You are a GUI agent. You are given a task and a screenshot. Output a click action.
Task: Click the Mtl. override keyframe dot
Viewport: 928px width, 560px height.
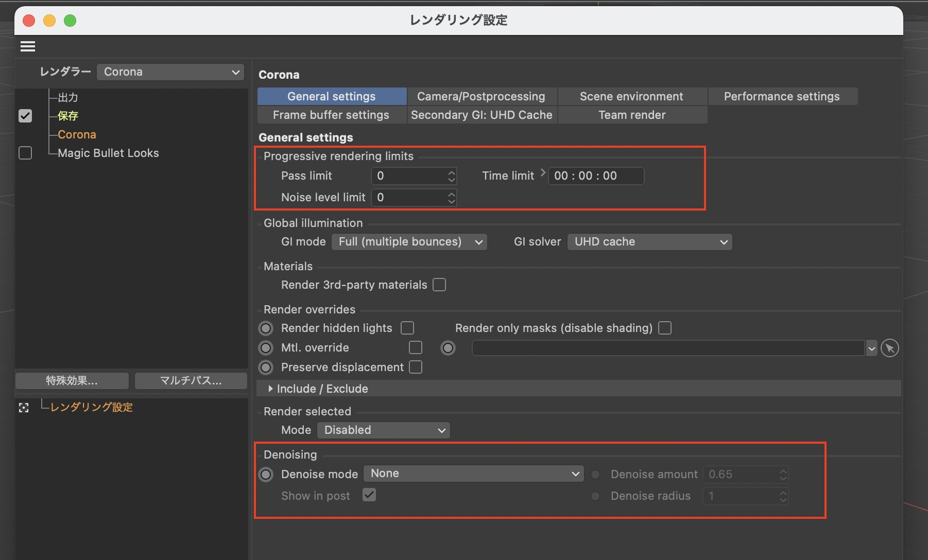click(x=266, y=348)
